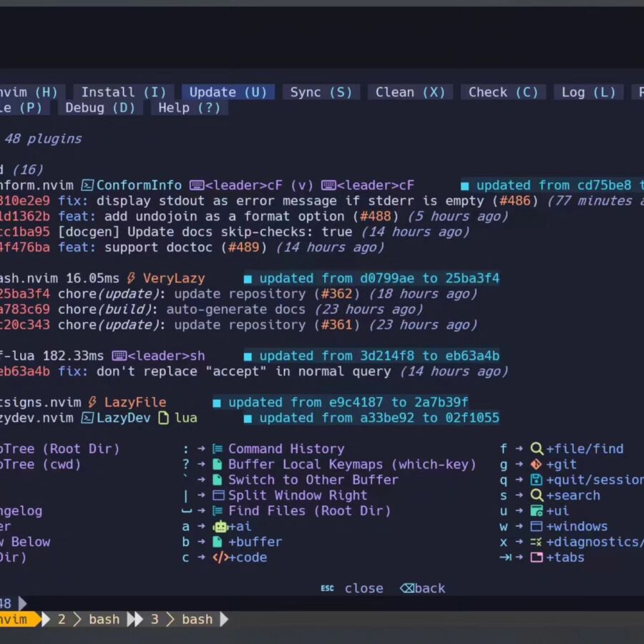Image resolution: width=644 pixels, height=644 pixels.
Task: Click the +search magnifier icon
Action: click(x=537, y=495)
